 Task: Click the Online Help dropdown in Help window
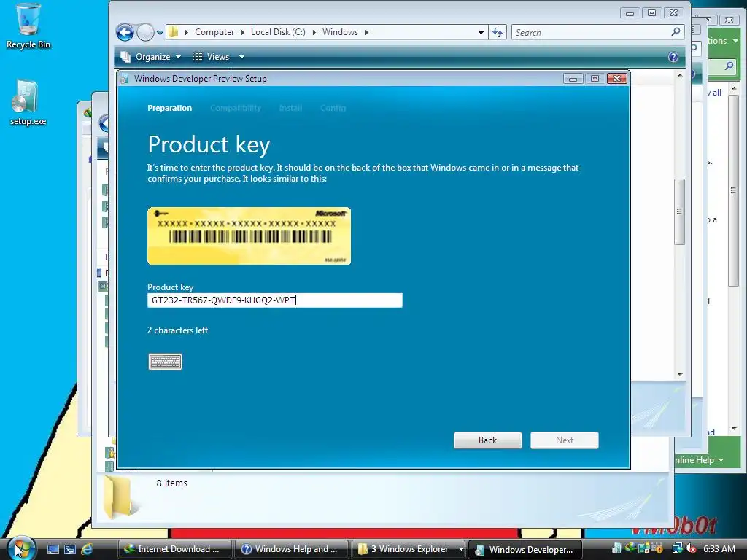click(700, 460)
